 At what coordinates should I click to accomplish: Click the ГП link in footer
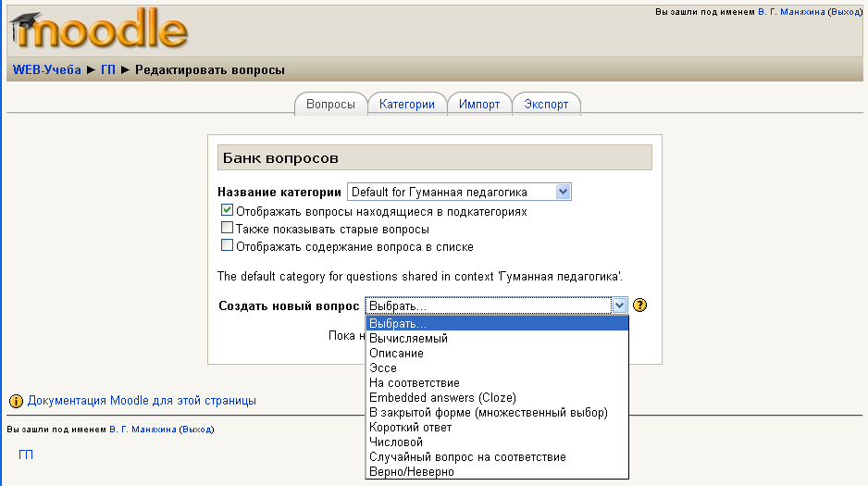[26, 455]
